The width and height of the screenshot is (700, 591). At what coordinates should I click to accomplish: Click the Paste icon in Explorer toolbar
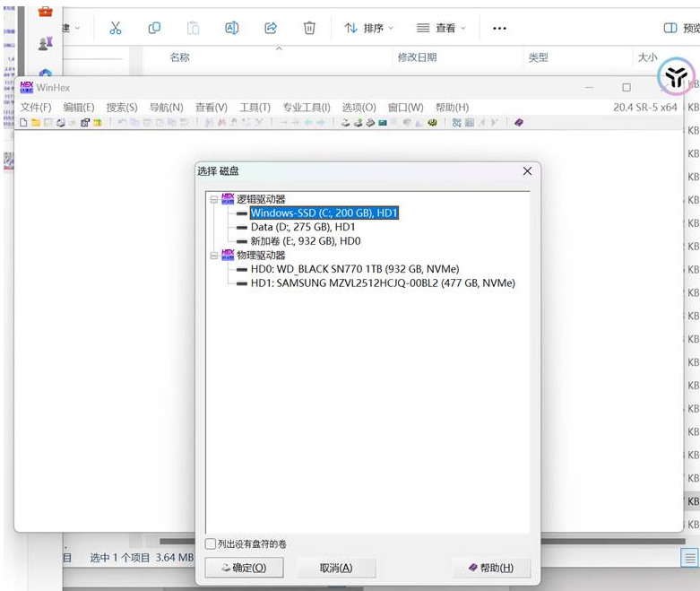pos(194,28)
